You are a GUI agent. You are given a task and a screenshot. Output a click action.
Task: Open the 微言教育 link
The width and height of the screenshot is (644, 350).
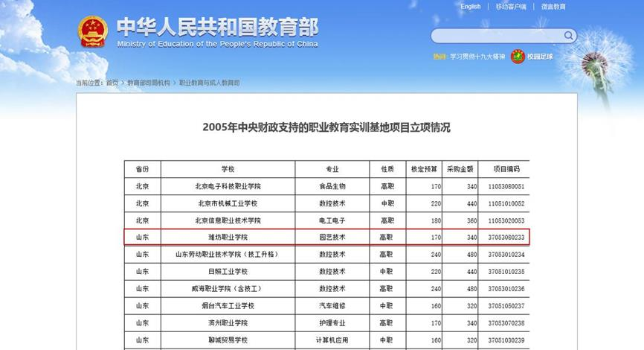pyautogui.click(x=553, y=7)
